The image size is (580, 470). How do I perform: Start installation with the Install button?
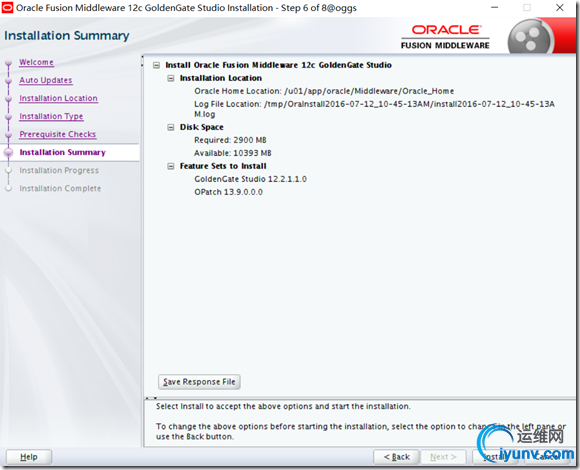click(x=496, y=457)
